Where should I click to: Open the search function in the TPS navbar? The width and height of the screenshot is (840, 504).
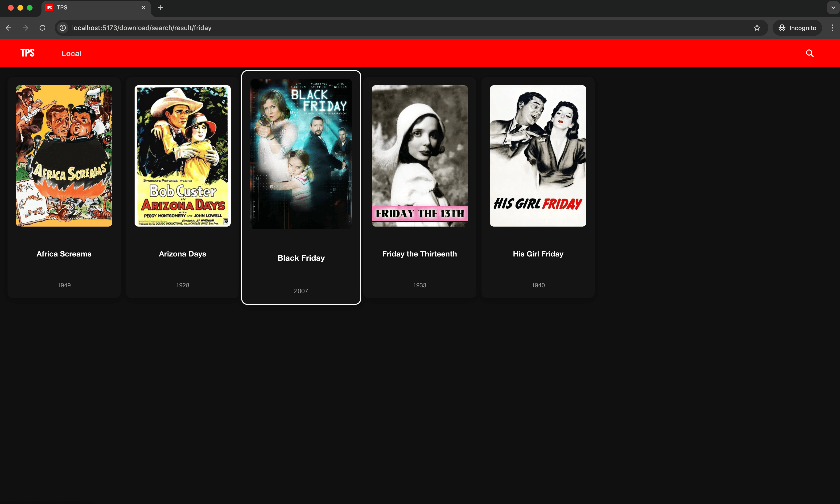(x=810, y=53)
